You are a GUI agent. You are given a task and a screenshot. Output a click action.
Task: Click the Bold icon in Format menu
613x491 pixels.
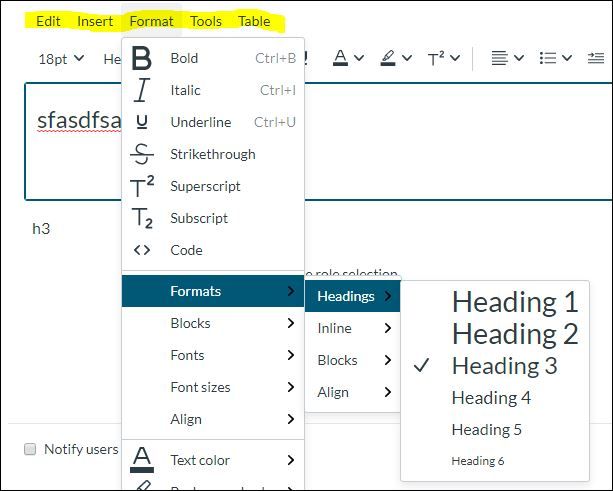coord(142,58)
